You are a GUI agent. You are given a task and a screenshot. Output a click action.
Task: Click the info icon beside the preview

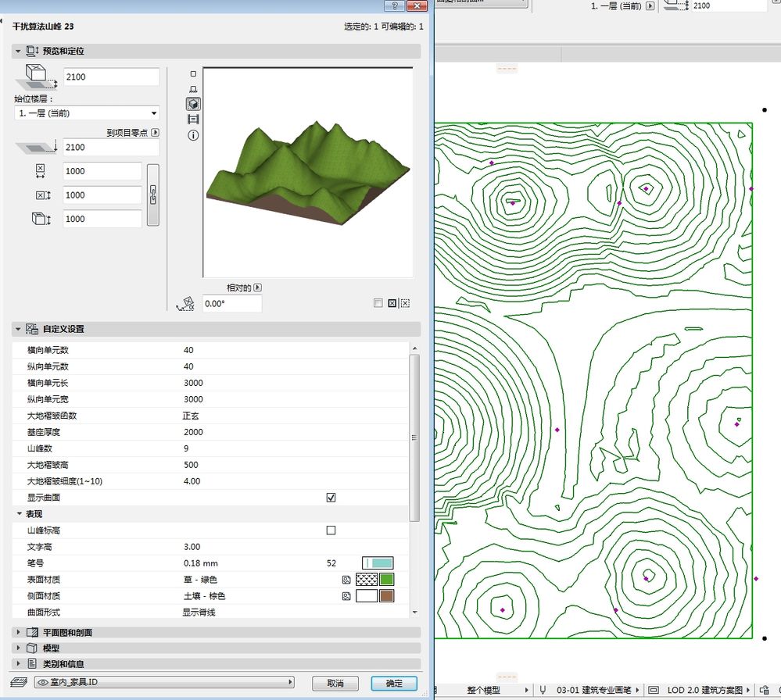coord(193,135)
